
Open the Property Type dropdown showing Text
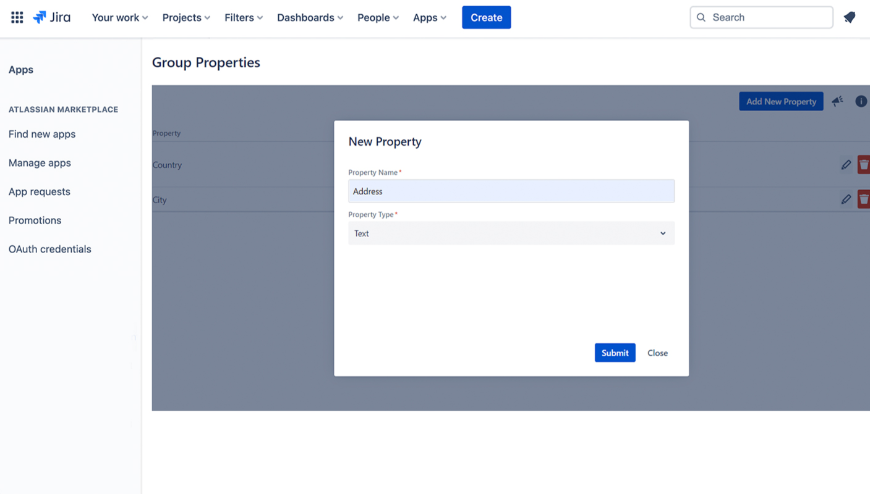pyautogui.click(x=511, y=233)
